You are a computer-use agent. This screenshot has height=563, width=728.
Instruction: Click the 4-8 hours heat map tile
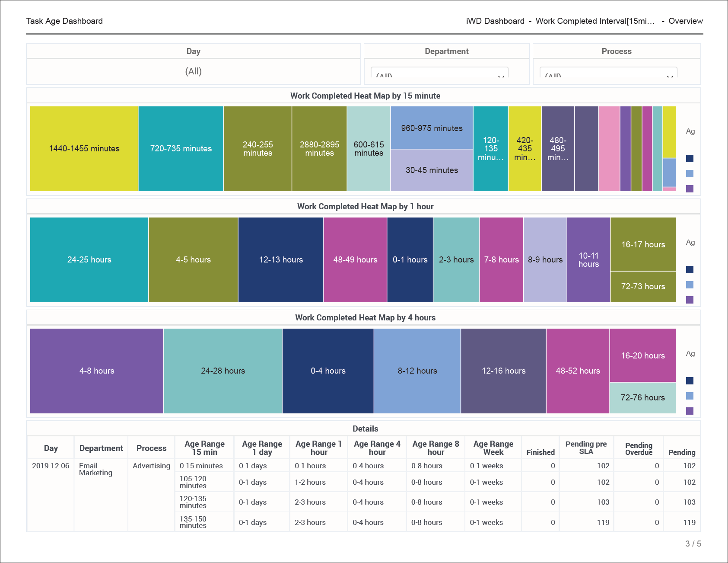97,371
